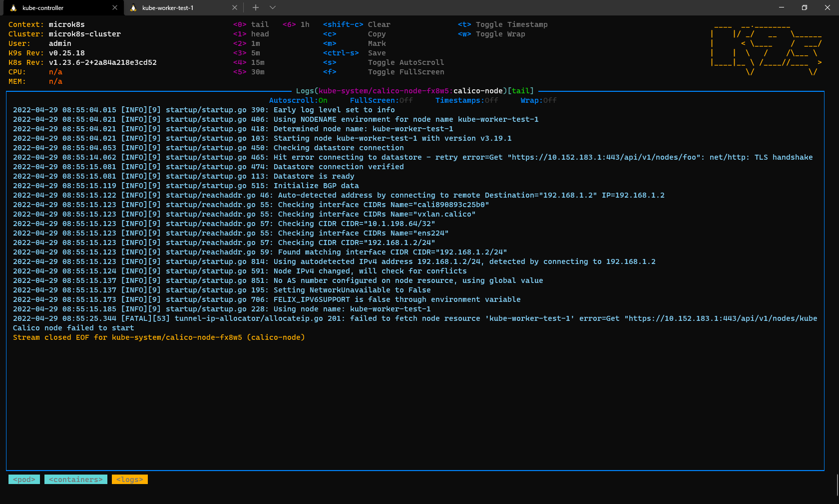Enable Timestamps via Timestamps:Off indicator

click(x=465, y=100)
